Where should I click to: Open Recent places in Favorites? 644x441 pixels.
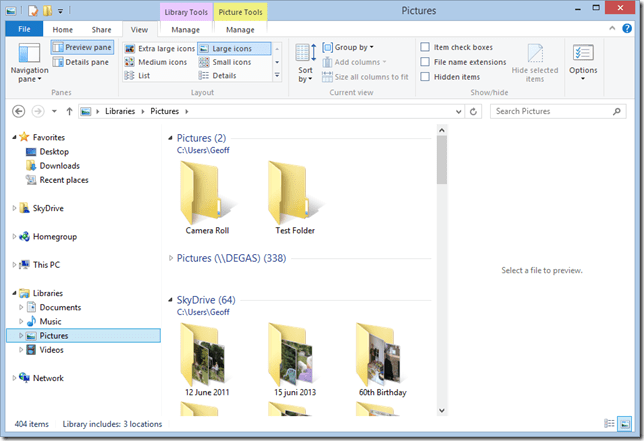(64, 180)
